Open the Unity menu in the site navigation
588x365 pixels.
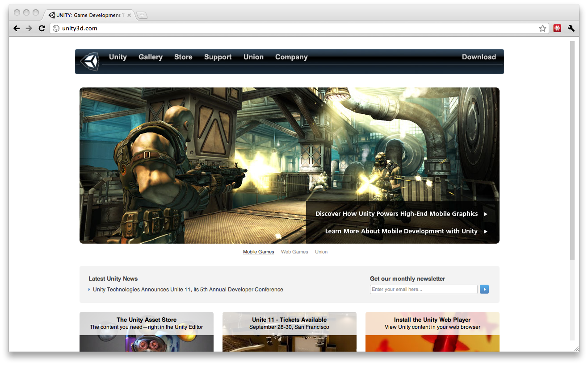tap(118, 57)
